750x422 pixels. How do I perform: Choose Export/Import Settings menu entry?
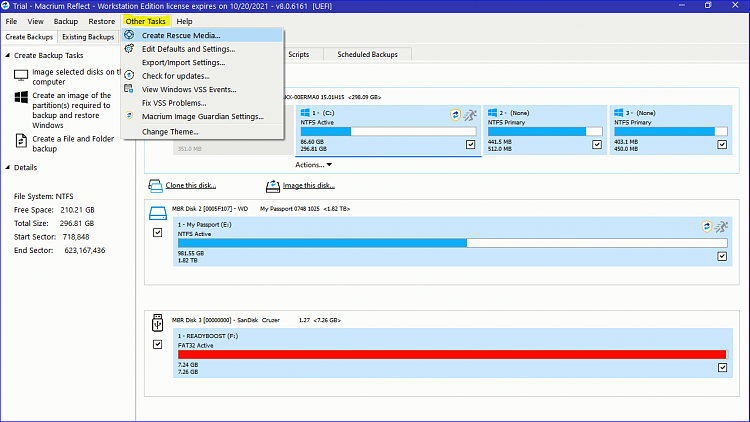(x=202, y=62)
